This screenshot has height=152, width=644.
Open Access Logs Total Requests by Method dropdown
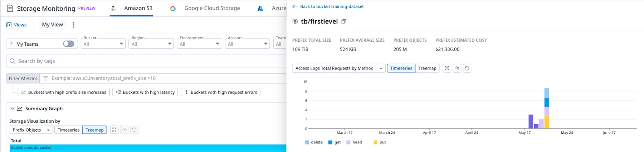pos(339,68)
